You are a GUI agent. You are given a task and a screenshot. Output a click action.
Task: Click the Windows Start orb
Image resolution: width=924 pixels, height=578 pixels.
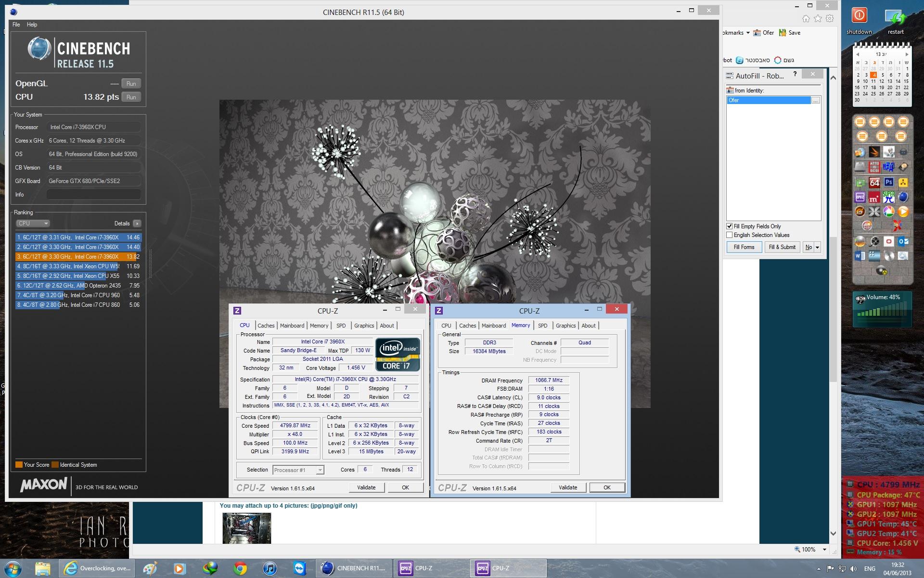click(13, 568)
